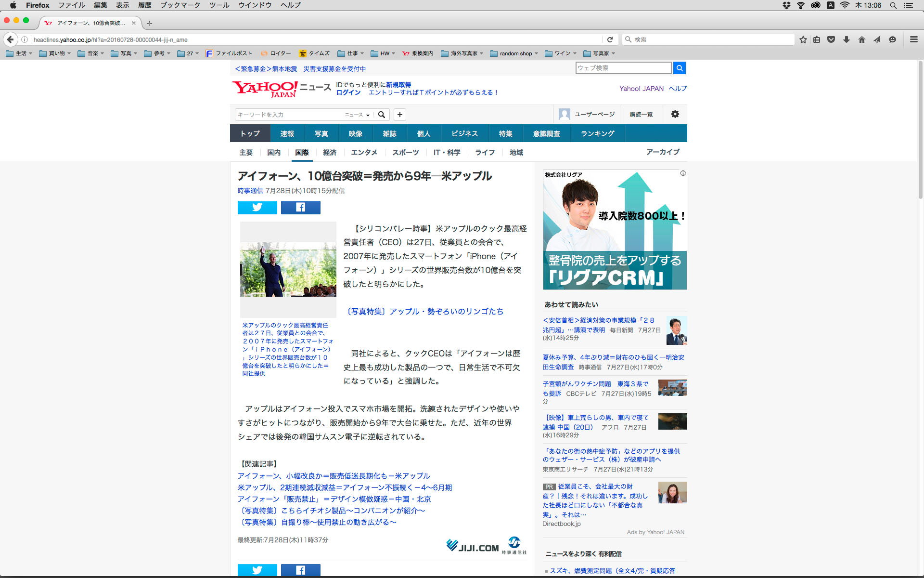Share article via top Twitter button
This screenshot has width=924, height=578.
click(257, 207)
